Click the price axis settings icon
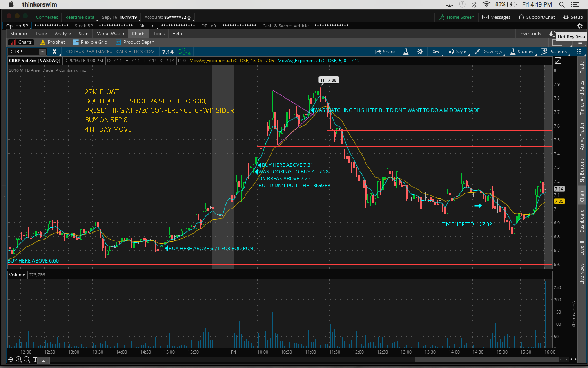 tap(558, 61)
